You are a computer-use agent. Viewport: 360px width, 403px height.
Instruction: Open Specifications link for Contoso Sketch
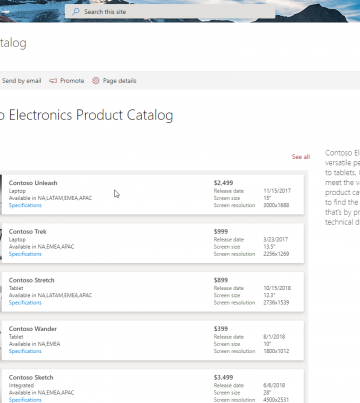(x=25, y=400)
